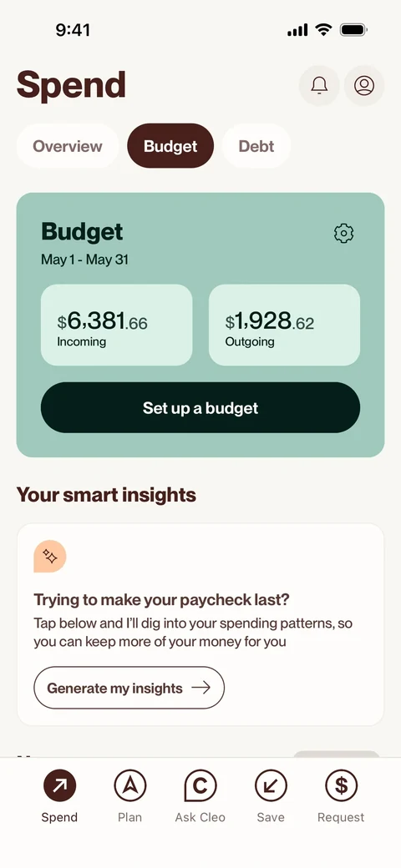Tap the May 1 - May 31 date range

pos(84,260)
